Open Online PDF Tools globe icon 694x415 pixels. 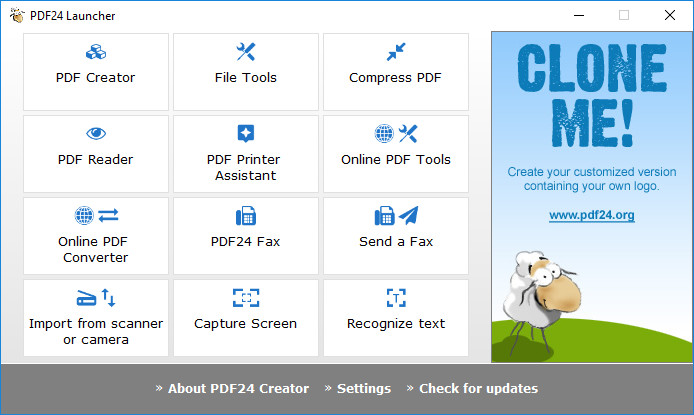(x=384, y=134)
